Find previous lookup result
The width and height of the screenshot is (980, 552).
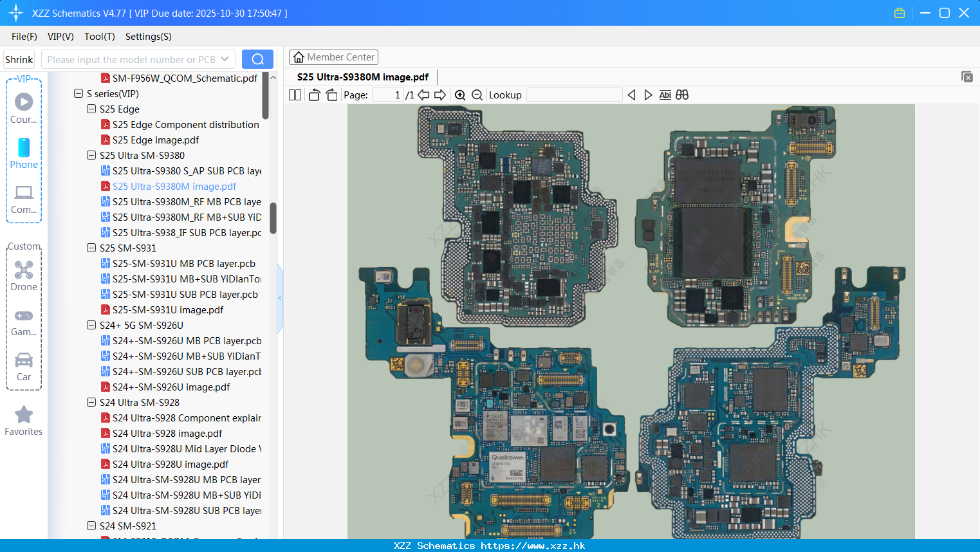tap(631, 95)
